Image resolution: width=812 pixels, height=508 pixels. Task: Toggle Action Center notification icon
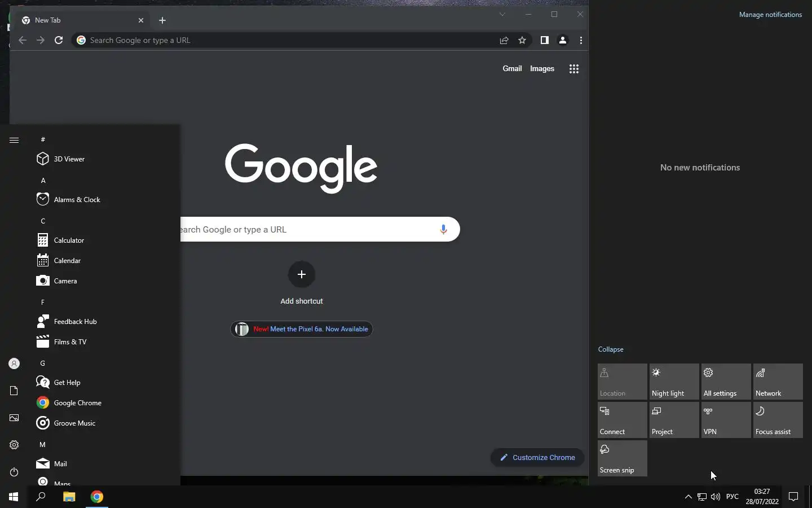pyautogui.click(x=793, y=497)
